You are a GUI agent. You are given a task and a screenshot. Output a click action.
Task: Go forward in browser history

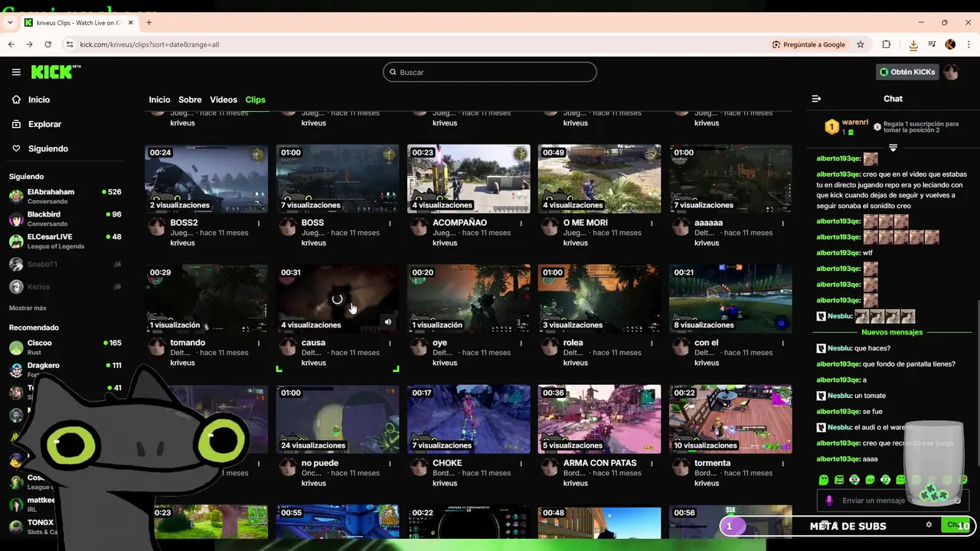pos(30,44)
